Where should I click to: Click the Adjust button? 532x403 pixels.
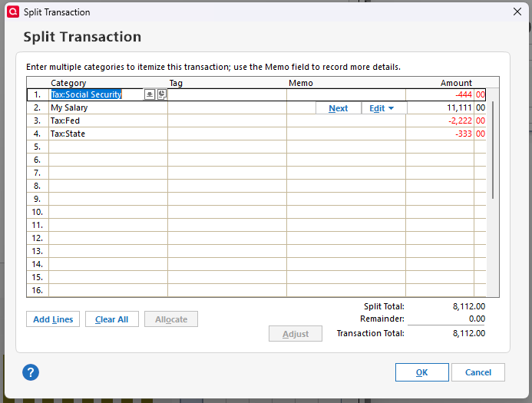click(x=296, y=334)
